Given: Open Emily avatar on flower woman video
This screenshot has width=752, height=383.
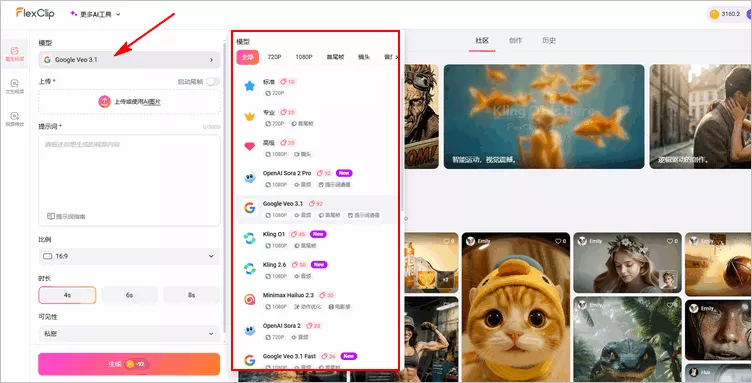Looking at the screenshot, I should [x=582, y=241].
